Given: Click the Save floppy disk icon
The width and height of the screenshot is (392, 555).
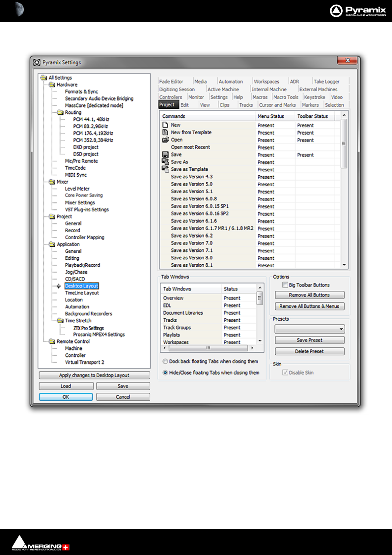Looking at the screenshot, I should pyautogui.click(x=165, y=154).
